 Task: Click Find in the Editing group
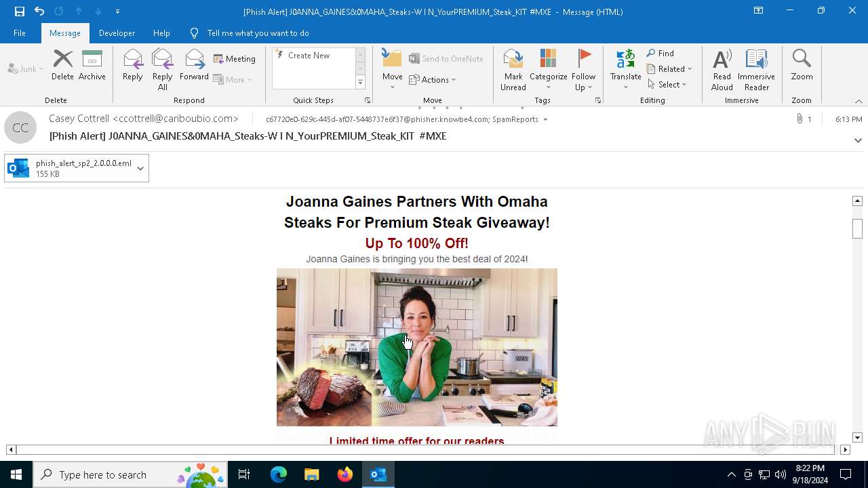click(x=660, y=54)
